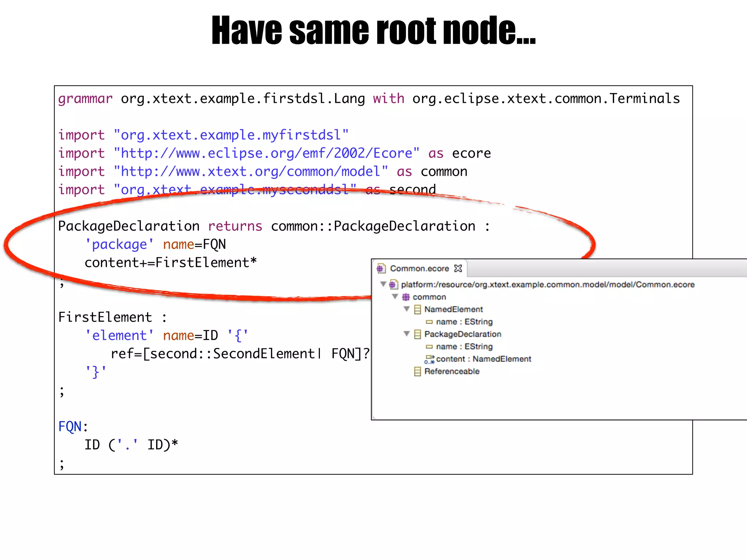The width and height of the screenshot is (747, 560).
Task: Switch to the Common.ecore tab
Action: point(419,269)
